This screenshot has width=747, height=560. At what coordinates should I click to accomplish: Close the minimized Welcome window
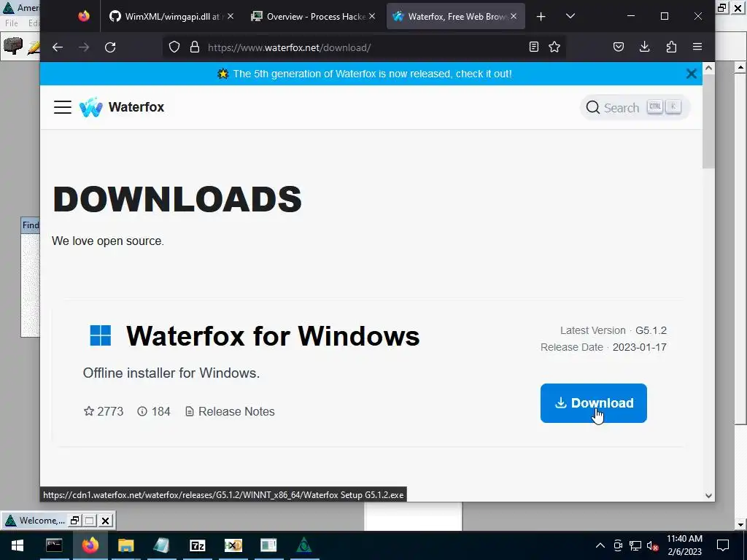click(106, 521)
